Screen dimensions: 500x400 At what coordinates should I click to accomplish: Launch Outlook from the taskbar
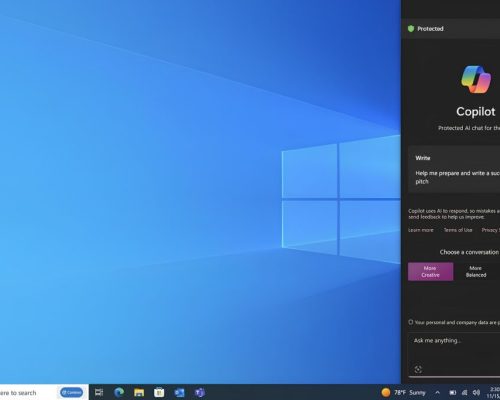pos(179,392)
